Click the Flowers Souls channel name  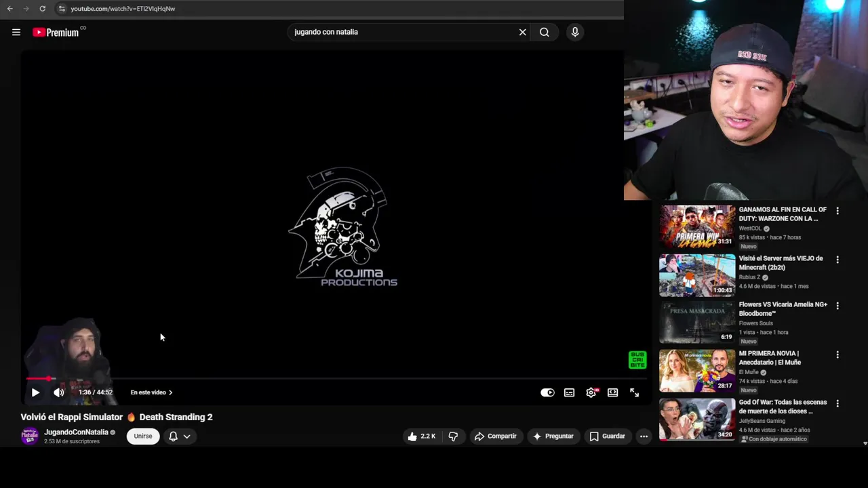(755, 323)
